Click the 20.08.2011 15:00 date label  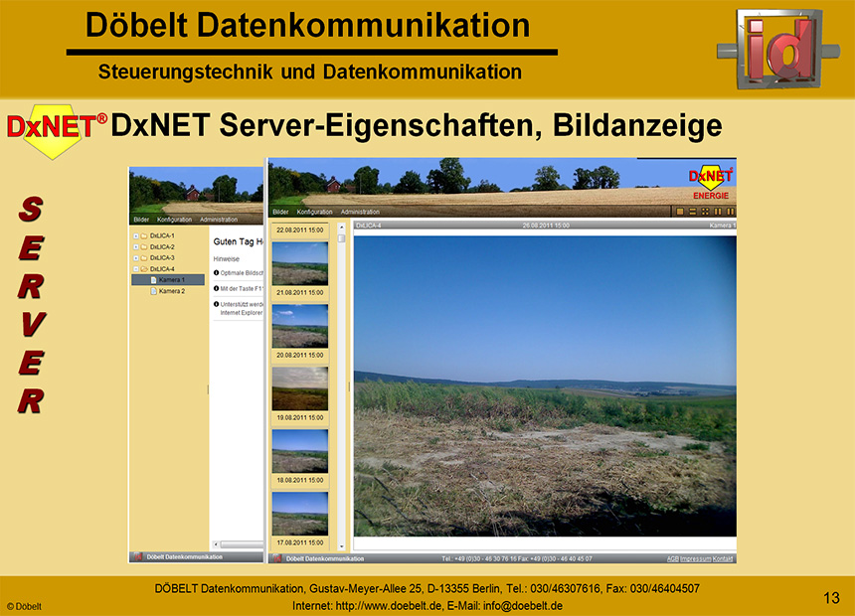pyautogui.click(x=300, y=356)
